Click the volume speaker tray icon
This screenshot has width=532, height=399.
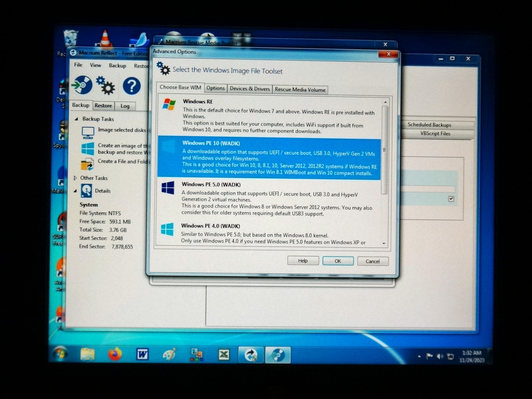440,357
